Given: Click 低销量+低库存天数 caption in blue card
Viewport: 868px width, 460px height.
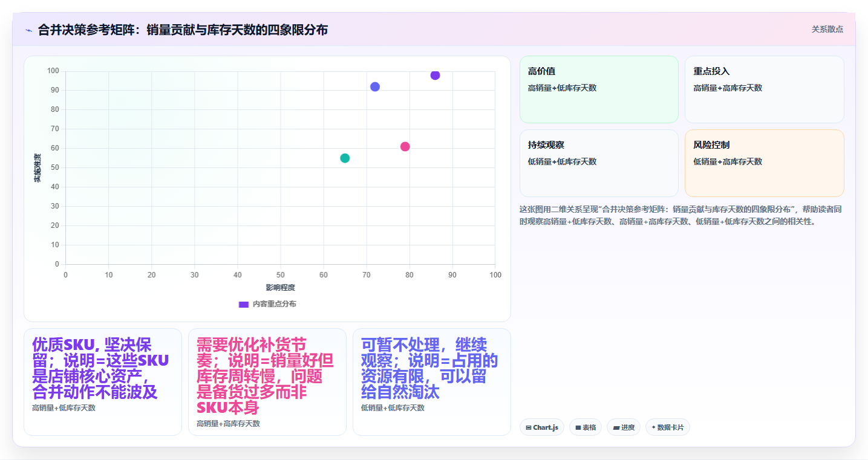Looking at the screenshot, I should click(x=393, y=408).
